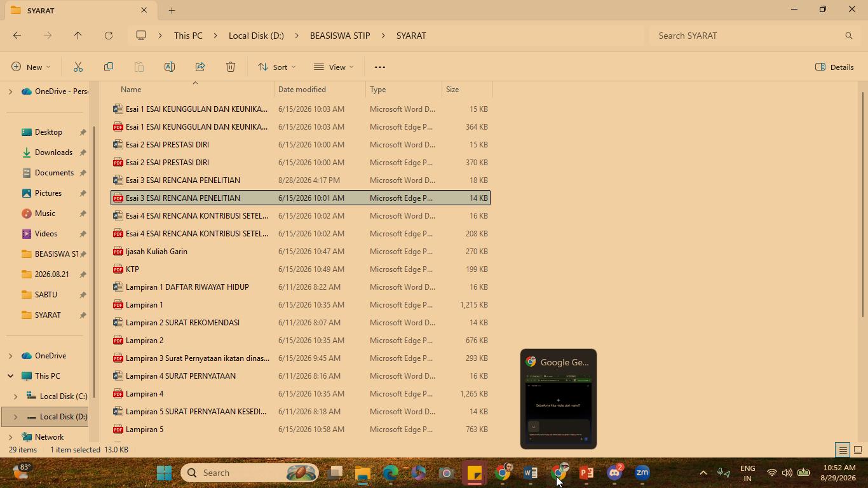Open a new File Explorer tab
Screen dimensions: 868x488
click(172, 10)
